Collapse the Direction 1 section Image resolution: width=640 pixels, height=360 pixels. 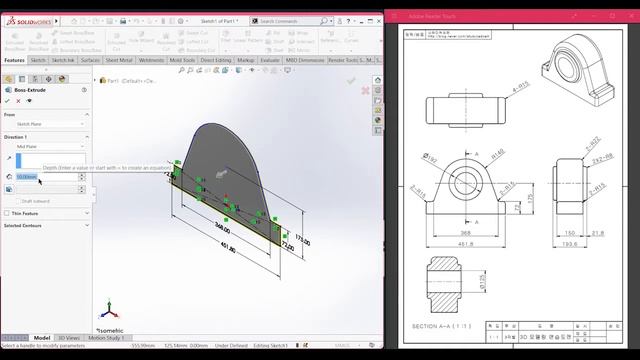click(87, 137)
